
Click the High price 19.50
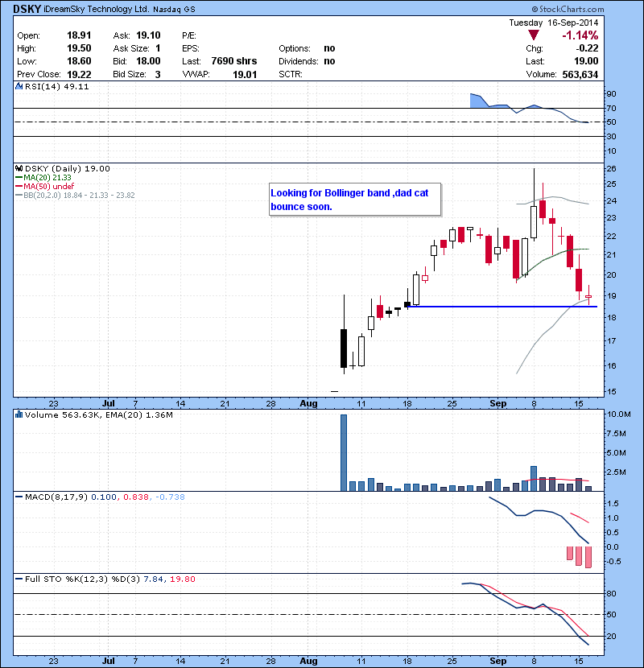(79, 48)
